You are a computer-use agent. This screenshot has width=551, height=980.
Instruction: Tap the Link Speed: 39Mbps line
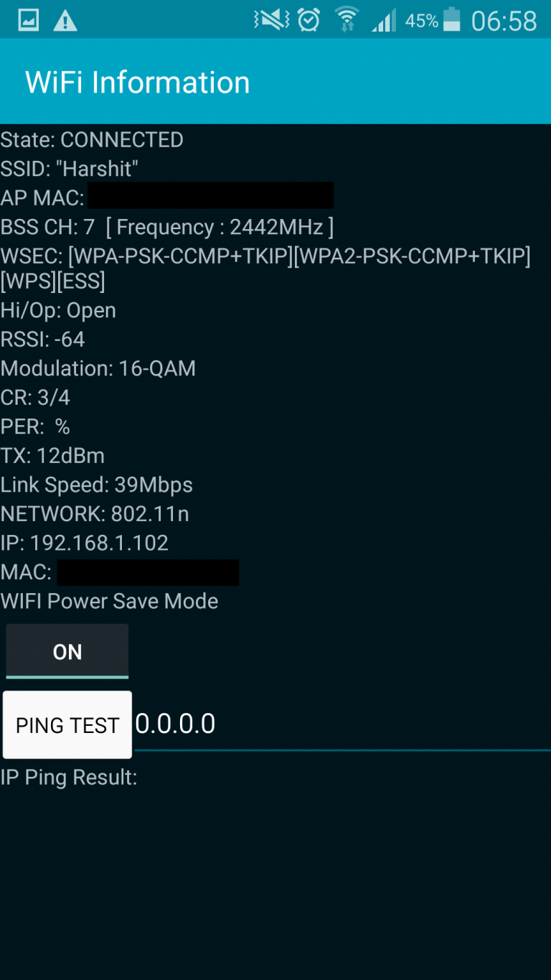pos(97,485)
